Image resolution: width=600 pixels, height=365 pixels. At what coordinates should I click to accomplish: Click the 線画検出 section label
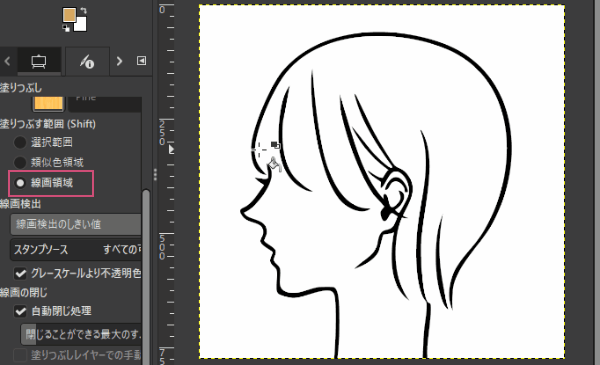(20, 204)
